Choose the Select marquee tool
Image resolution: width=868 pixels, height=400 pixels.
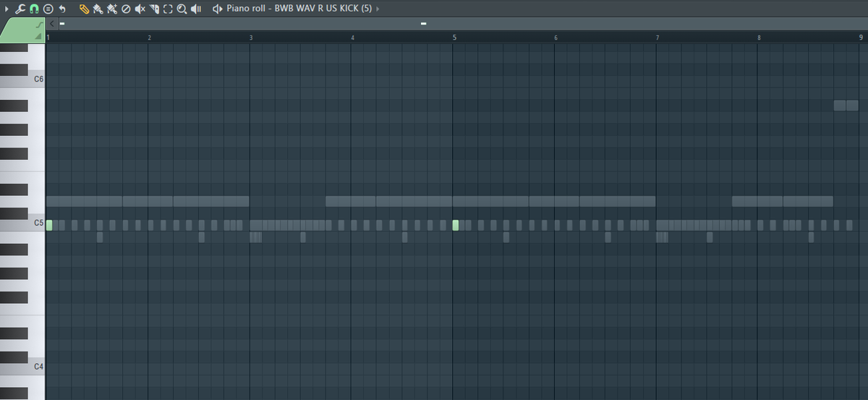click(x=168, y=9)
